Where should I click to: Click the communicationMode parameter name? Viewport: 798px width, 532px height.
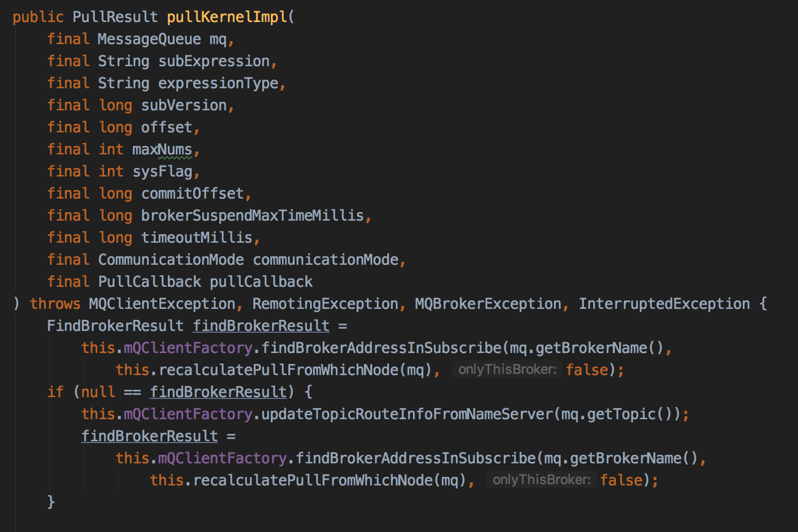point(326,260)
